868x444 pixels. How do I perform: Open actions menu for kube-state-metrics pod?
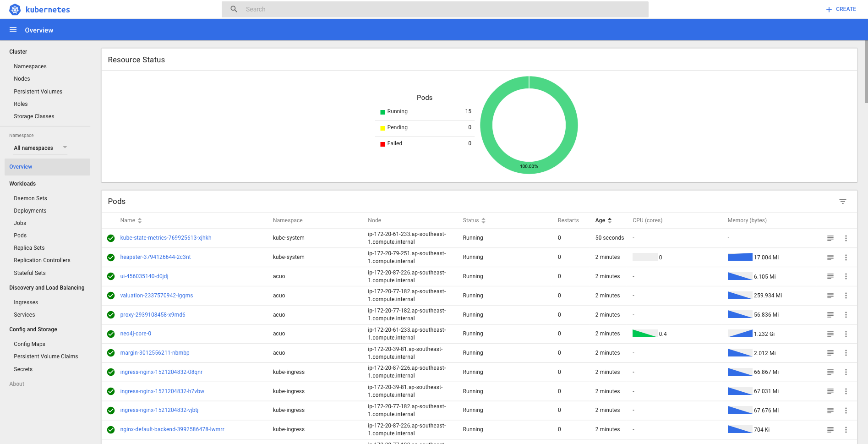[846, 238]
